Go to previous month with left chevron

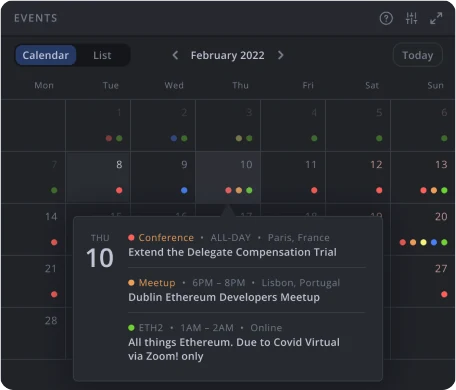(x=175, y=55)
